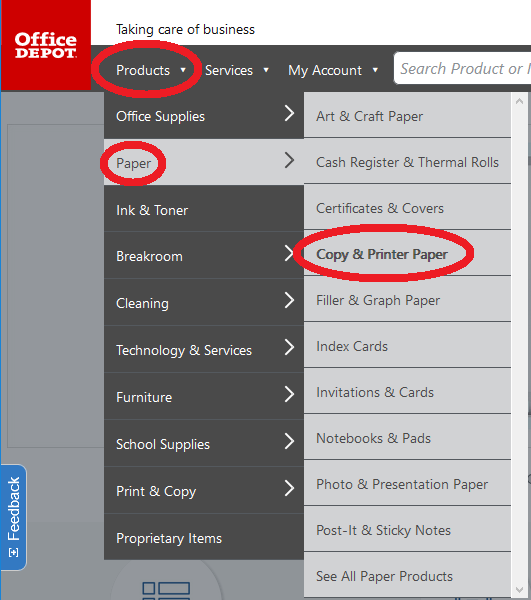The image size is (531, 600).
Task: Expand the Cleaning submenu chevron
Action: pyautogui.click(x=290, y=300)
